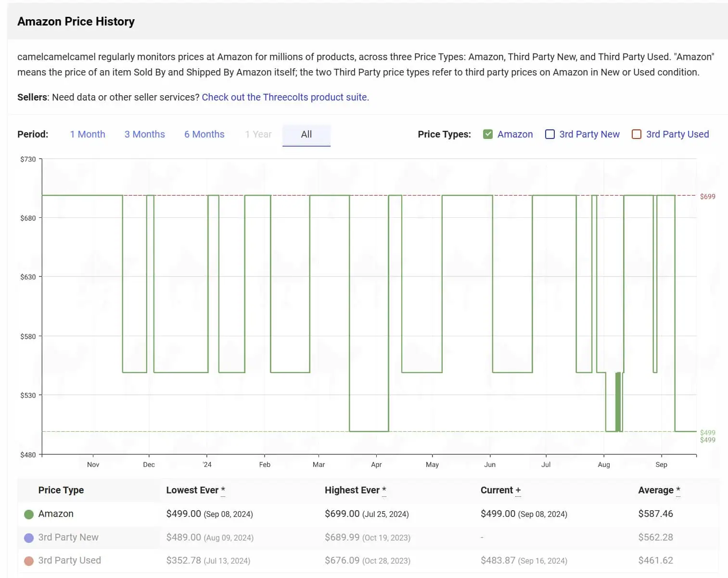Click the Lowest Ever column header
The width and height of the screenshot is (728, 578).
[x=195, y=490]
